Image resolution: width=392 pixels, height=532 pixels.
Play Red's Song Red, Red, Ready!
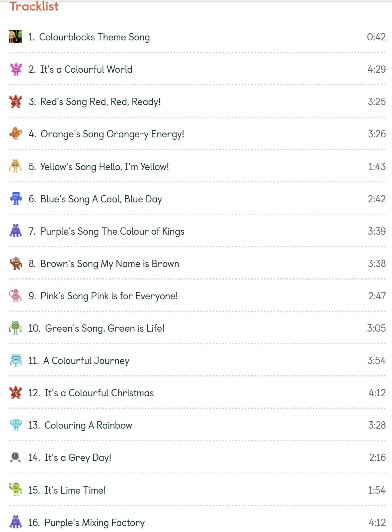pos(100,102)
